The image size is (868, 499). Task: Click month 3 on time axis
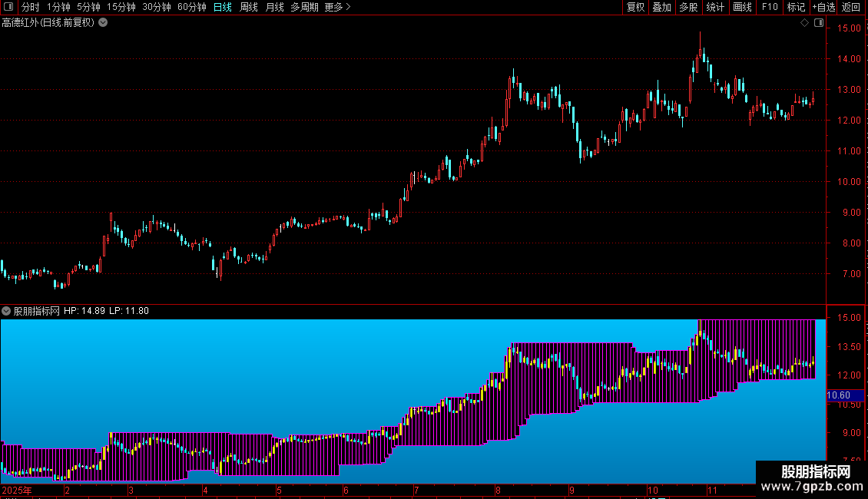pyautogui.click(x=131, y=490)
